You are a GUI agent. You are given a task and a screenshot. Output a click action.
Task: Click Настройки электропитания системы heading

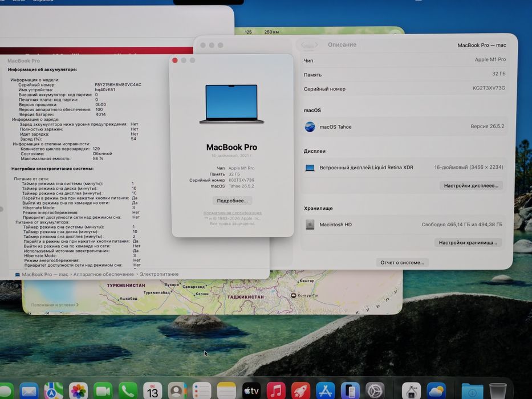click(x=52, y=169)
